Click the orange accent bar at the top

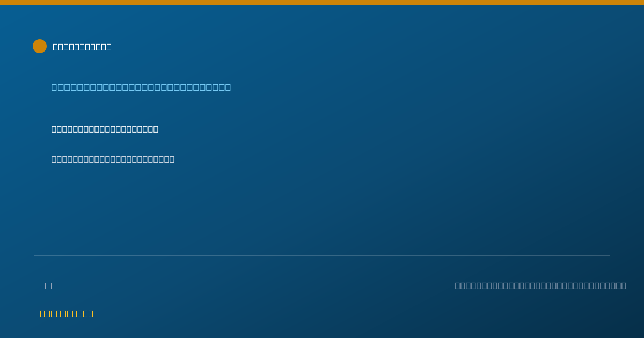[322, 3]
